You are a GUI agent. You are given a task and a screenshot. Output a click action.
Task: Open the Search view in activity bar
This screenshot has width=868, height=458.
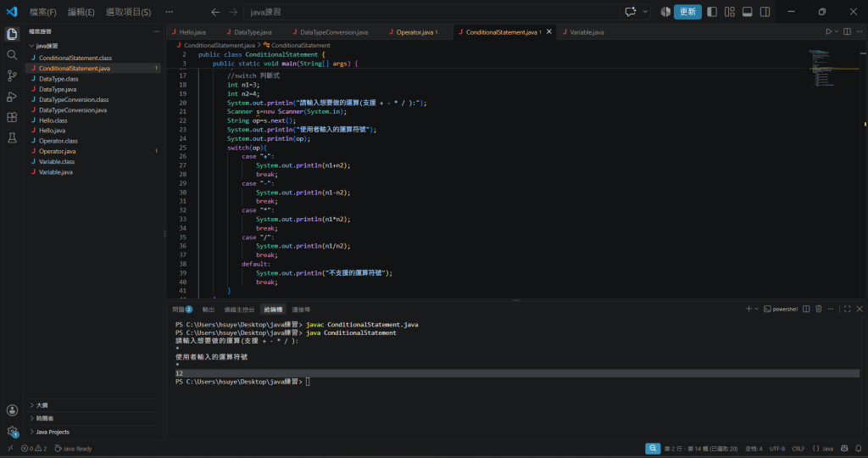12,55
